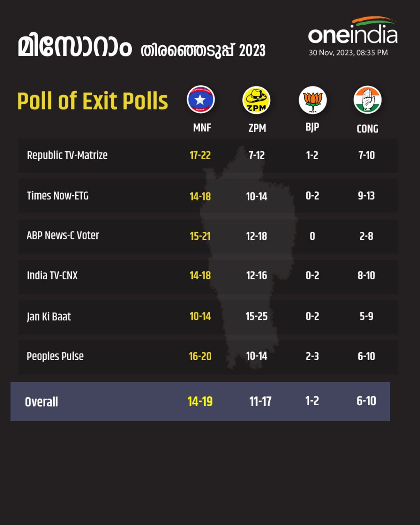
Task: Click the CONG column header text
Action: (367, 129)
